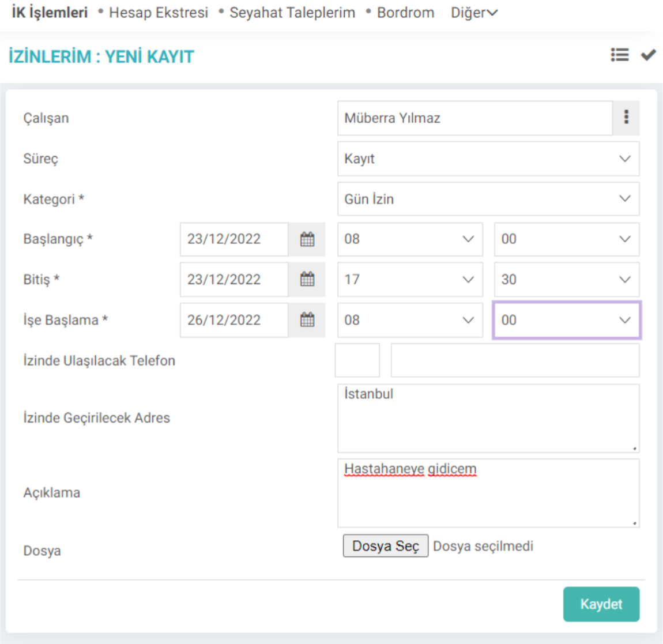Focus the Çalışan field with Müberra Yılmaz
This screenshot has width=663, height=644.
475,118
